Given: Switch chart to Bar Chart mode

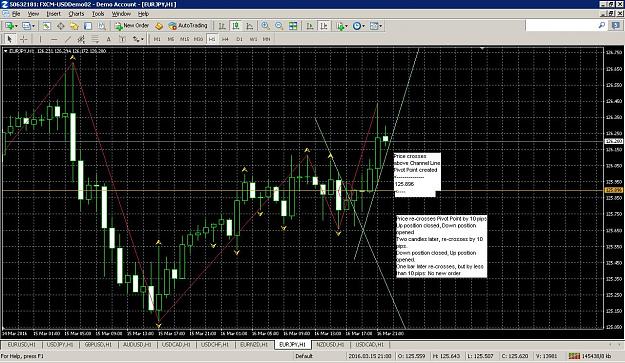Looking at the screenshot, I should pyautogui.click(x=222, y=26).
